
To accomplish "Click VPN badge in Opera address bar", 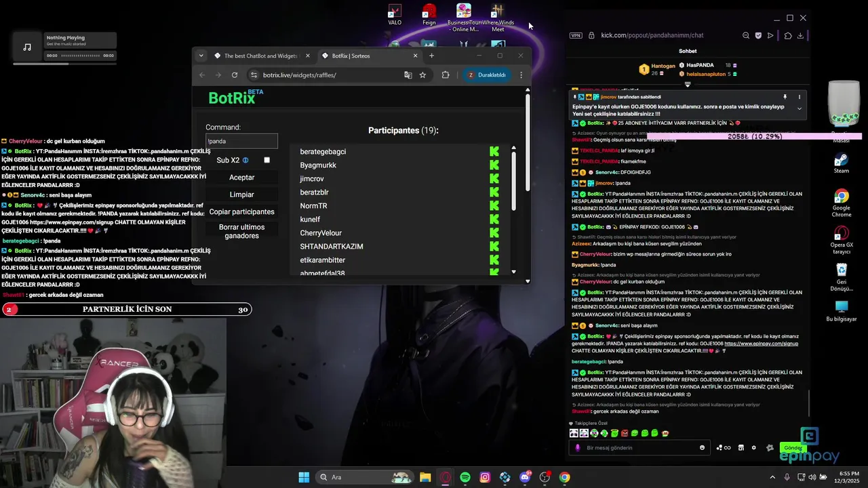I will pyautogui.click(x=576, y=35).
